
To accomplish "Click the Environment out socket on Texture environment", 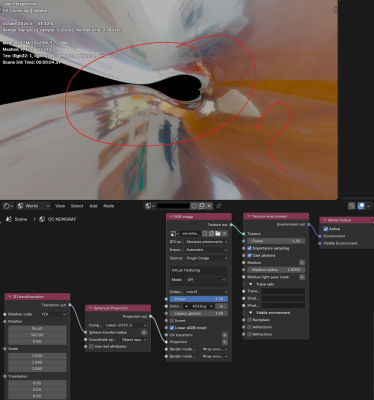I will (x=309, y=224).
